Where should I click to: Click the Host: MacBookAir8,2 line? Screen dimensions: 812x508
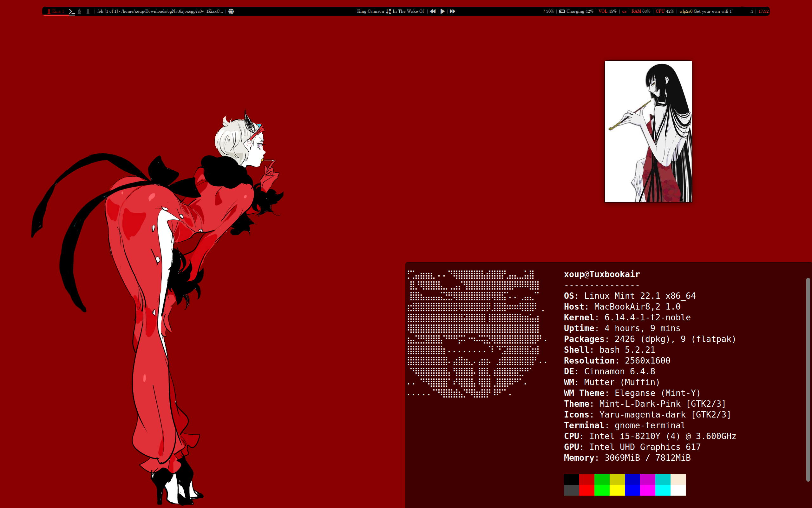(x=622, y=306)
